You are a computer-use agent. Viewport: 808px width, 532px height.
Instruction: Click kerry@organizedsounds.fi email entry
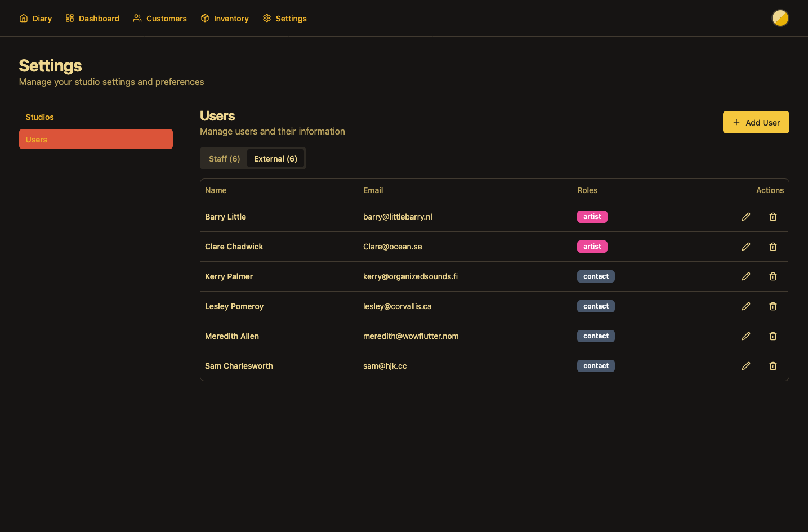(410, 276)
